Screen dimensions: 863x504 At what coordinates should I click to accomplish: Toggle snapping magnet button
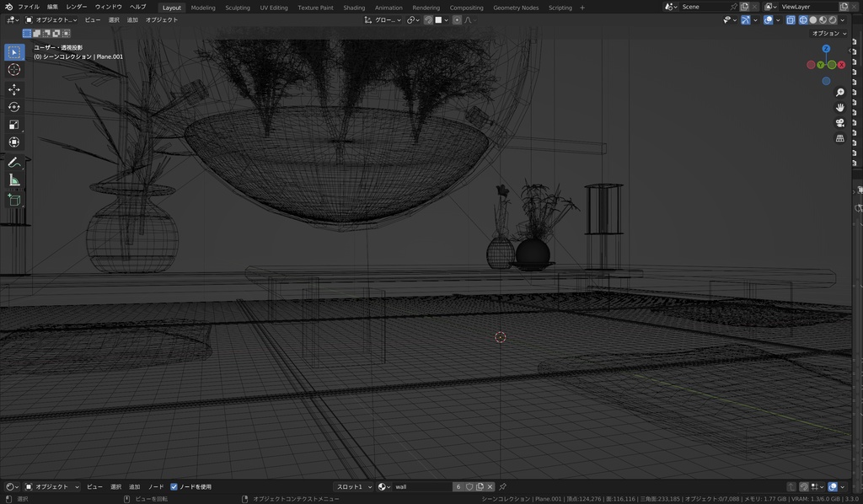click(428, 20)
